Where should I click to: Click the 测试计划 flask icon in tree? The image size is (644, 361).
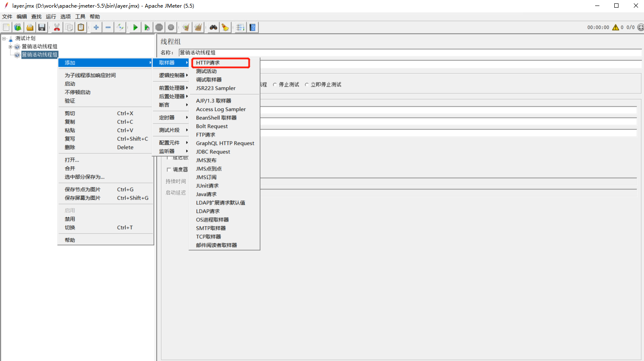point(11,38)
